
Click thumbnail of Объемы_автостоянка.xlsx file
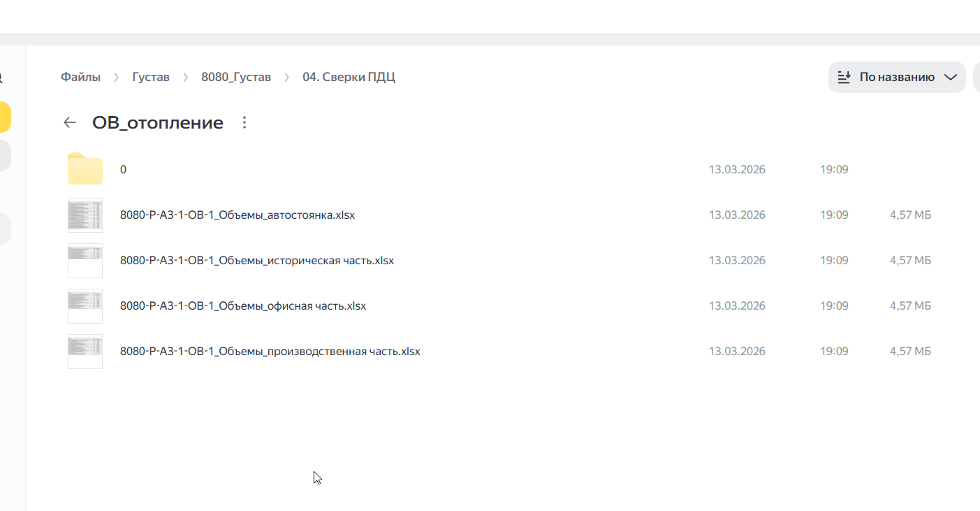pos(85,215)
